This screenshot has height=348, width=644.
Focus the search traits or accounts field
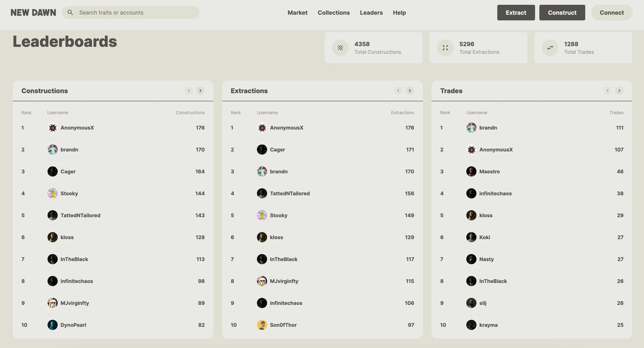click(x=131, y=12)
